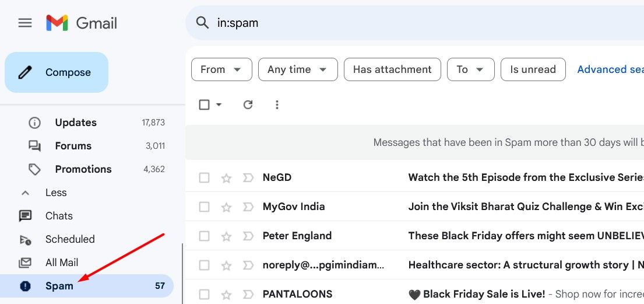Click the search magnifier icon

click(202, 23)
